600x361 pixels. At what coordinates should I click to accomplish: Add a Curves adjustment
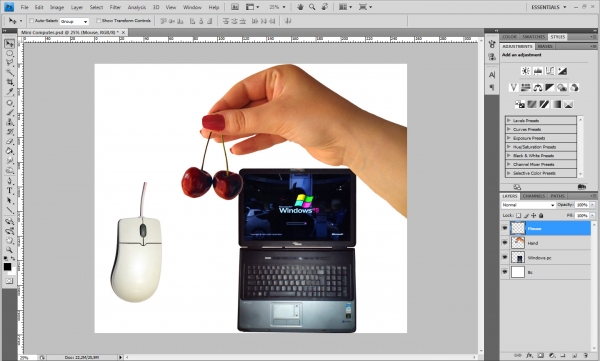point(550,71)
